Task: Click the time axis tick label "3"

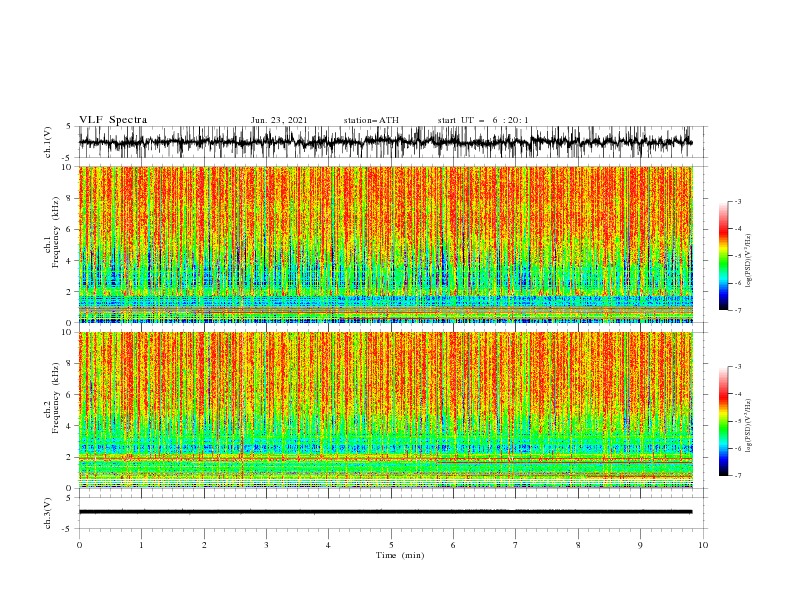Action: [266, 545]
